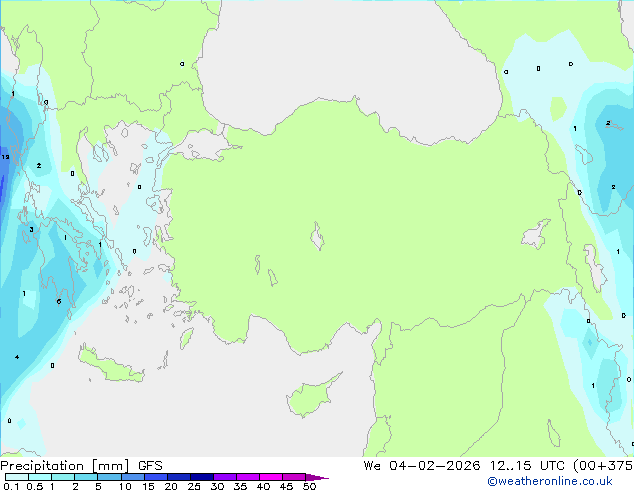Click the 30–35 mm purple legend swatch
Viewport: 634px width, 490px height.
224,477
